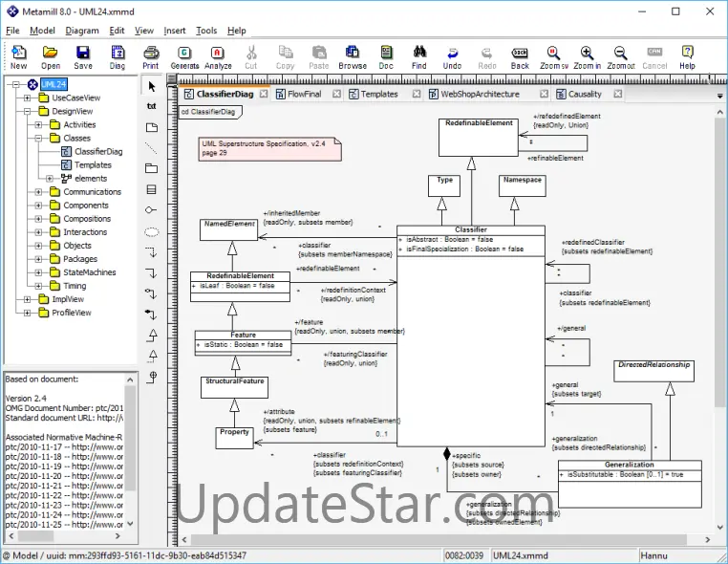Click the Undo icon

(452, 57)
